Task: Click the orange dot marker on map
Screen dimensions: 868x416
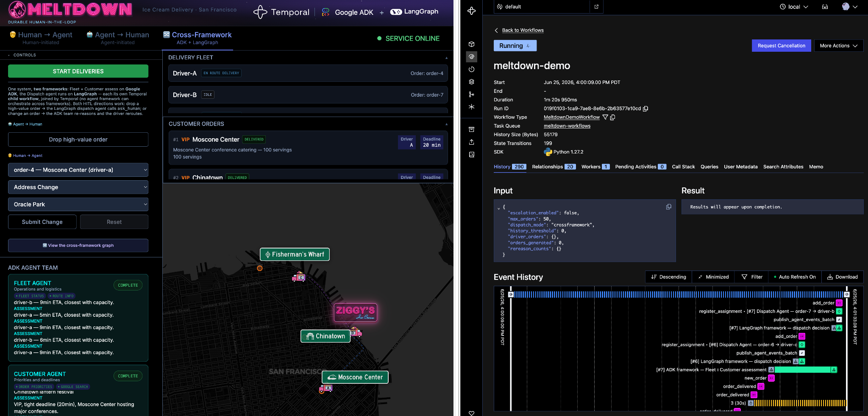Action: 260,268
